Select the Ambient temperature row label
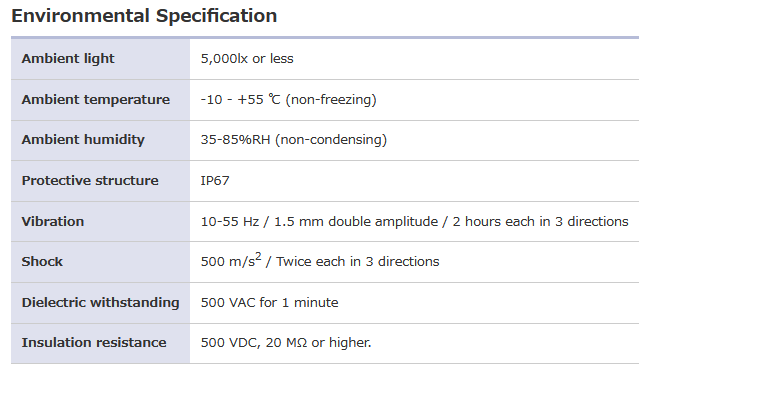Viewport: 763px width, 414px height. (x=95, y=100)
